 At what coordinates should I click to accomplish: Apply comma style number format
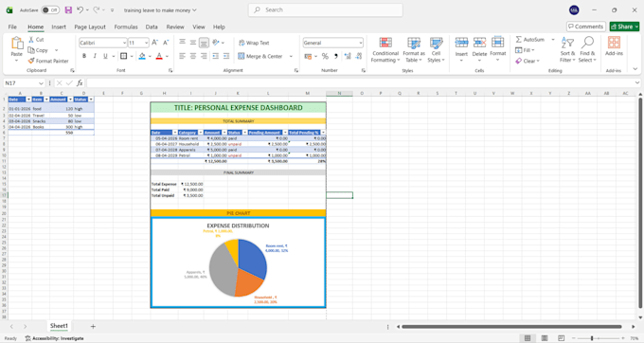[x=336, y=56]
